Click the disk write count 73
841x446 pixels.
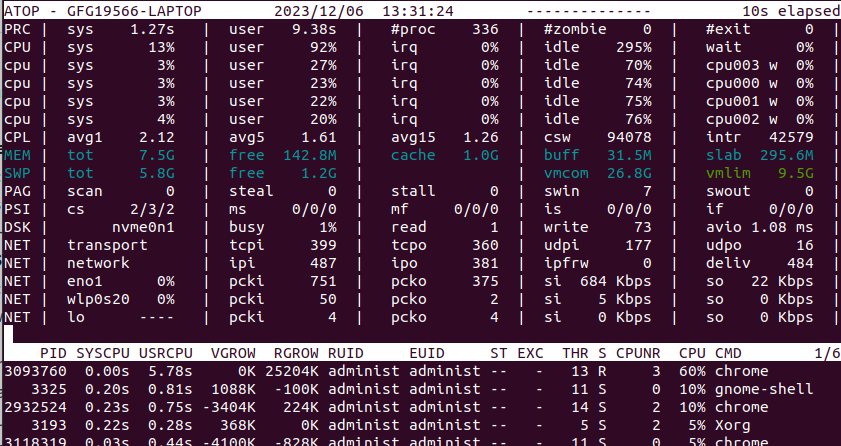[x=643, y=227]
